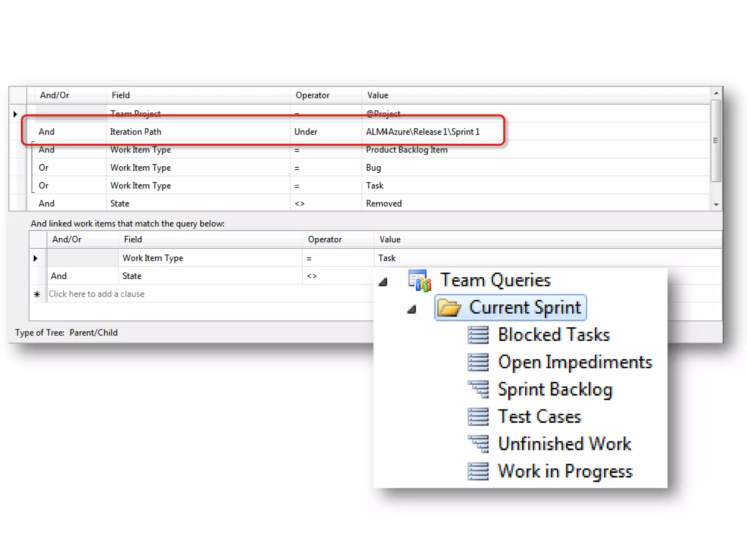The image size is (747, 560).
Task: Click the Work in Progress query icon
Action: coord(478,471)
